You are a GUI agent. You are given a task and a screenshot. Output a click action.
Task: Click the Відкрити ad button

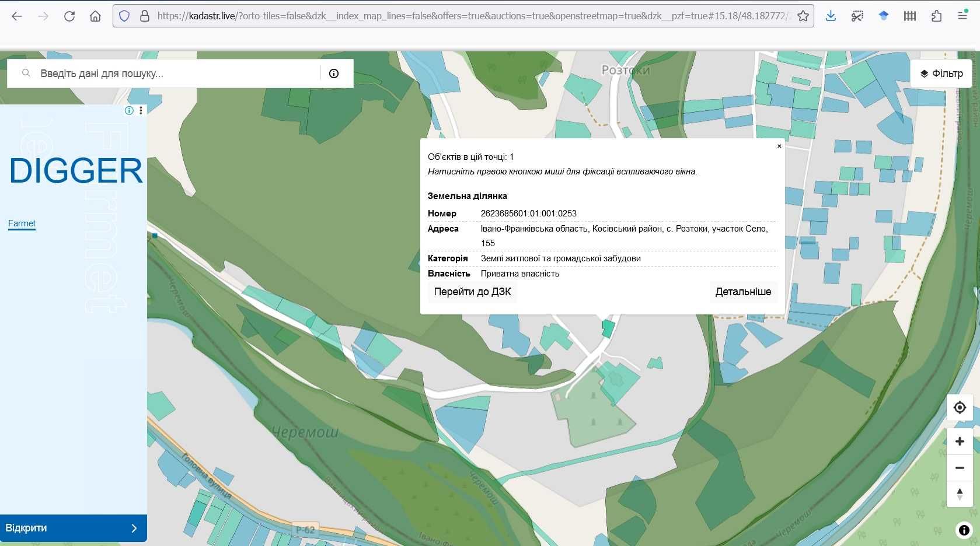click(x=74, y=528)
